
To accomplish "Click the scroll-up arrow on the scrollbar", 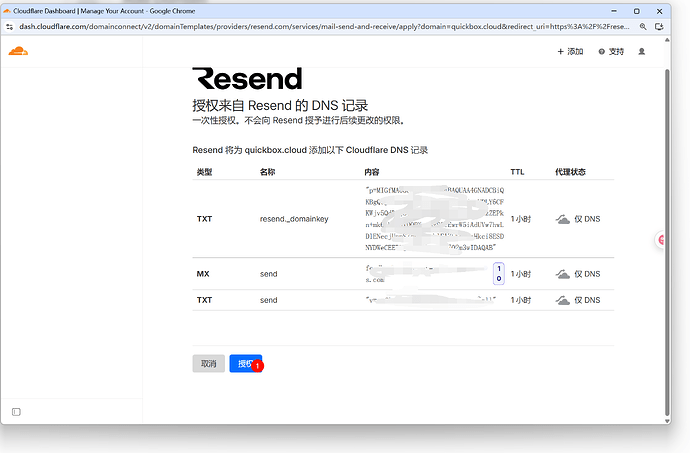I will (667, 40).
